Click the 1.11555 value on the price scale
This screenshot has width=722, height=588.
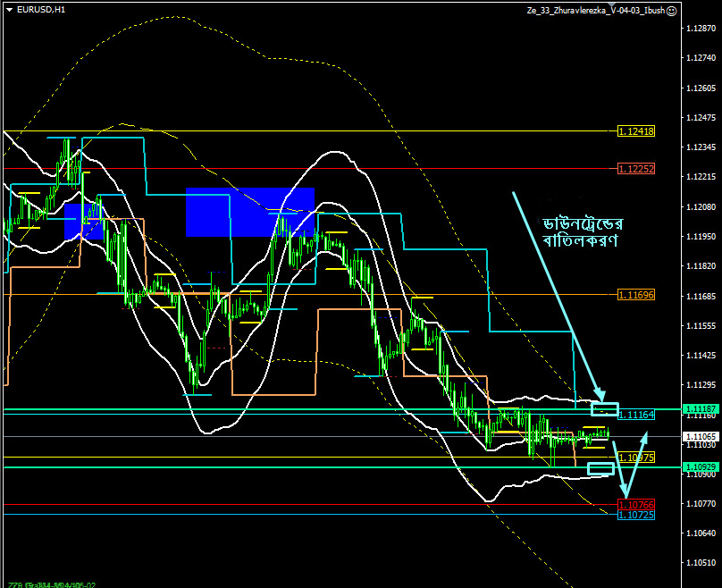pos(701,325)
